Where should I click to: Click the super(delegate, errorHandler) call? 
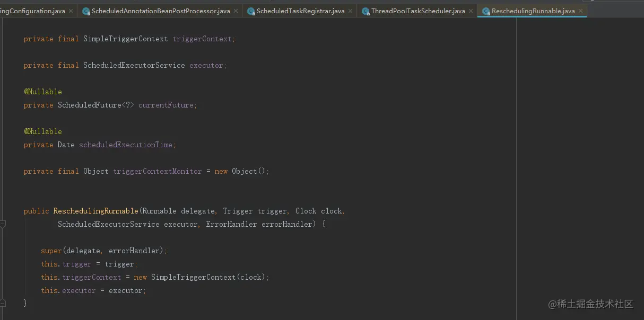[105, 251]
